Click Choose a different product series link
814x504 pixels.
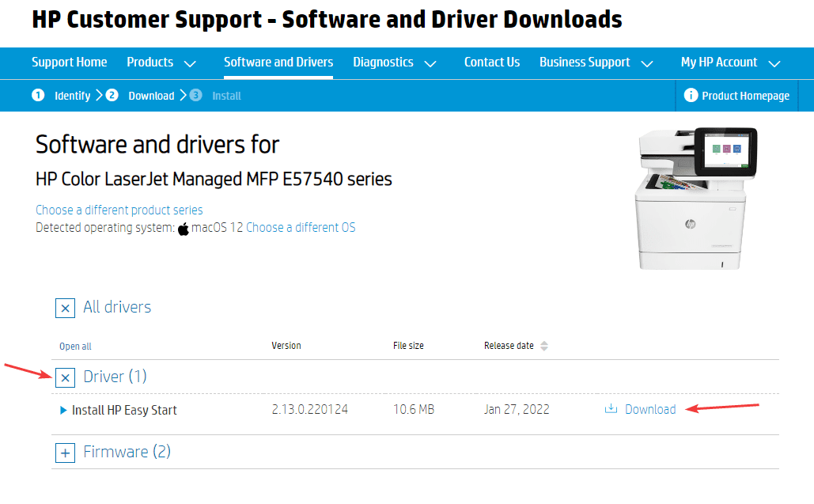pos(119,210)
